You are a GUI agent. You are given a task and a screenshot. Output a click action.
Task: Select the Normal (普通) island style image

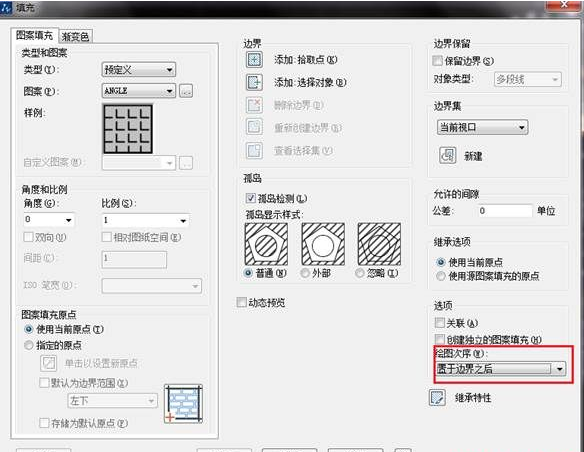point(266,244)
